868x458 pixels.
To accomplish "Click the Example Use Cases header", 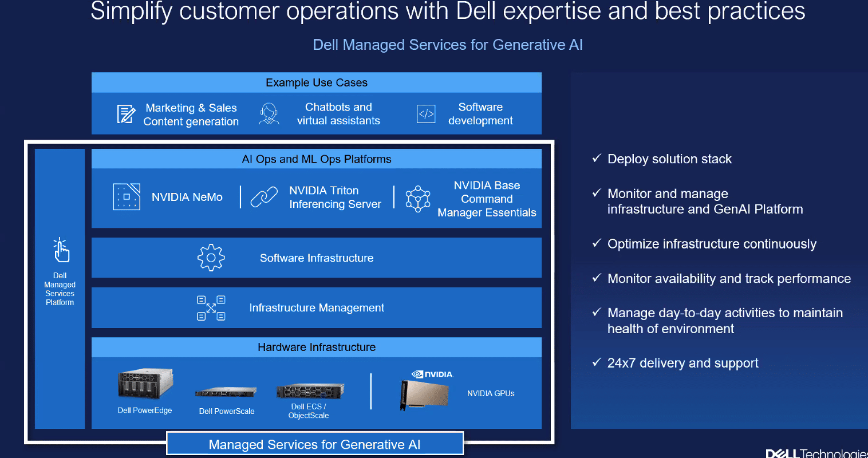I will [317, 82].
